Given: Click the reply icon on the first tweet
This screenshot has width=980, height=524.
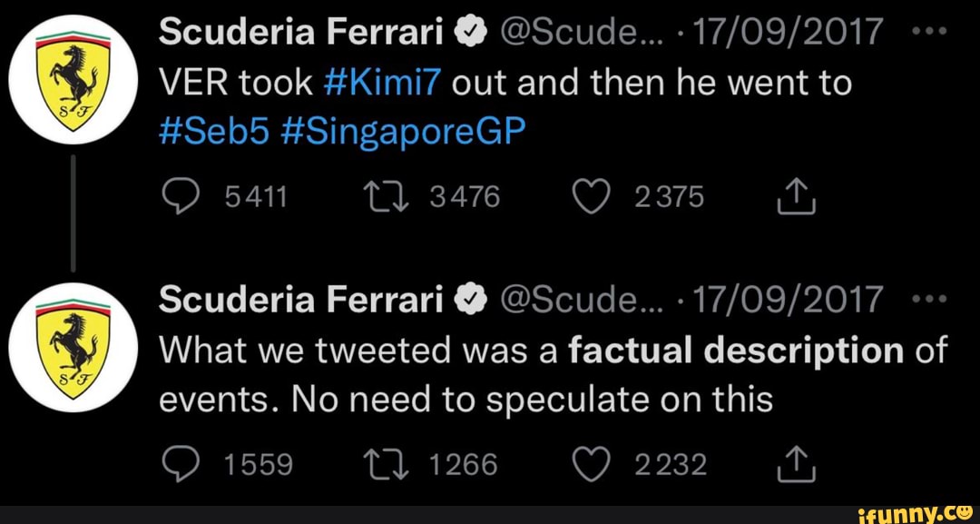Looking at the screenshot, I should [182, 194].
